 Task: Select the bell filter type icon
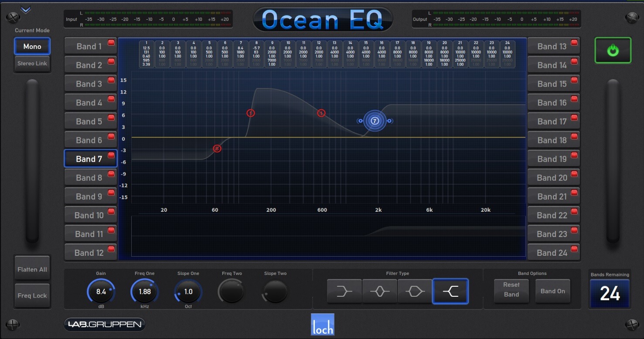[x=380, y=291]
